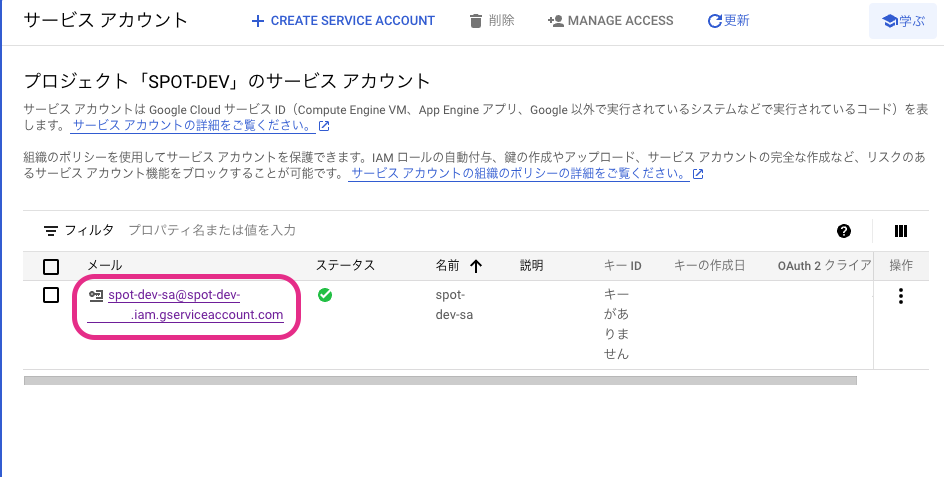Image resolution: width=944 pixels, height=477 pixels.
Task: Toggle the select-all header checkbox
Action: pos(51,267)
